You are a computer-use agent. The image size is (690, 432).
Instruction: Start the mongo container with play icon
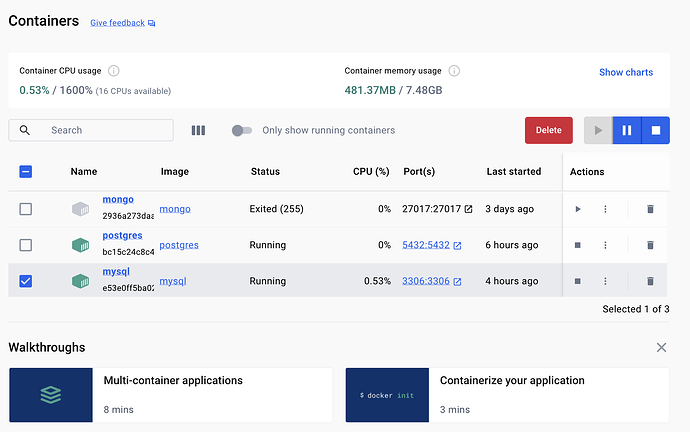point(578,209)
